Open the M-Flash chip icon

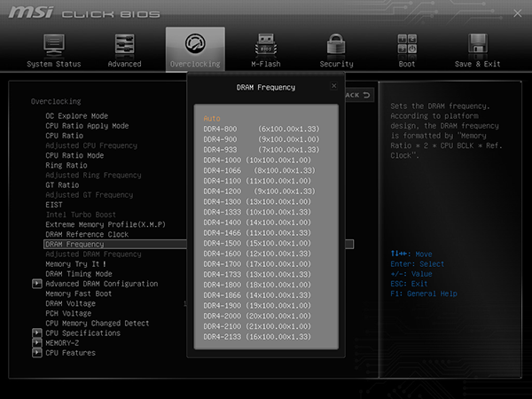point(266,44)
